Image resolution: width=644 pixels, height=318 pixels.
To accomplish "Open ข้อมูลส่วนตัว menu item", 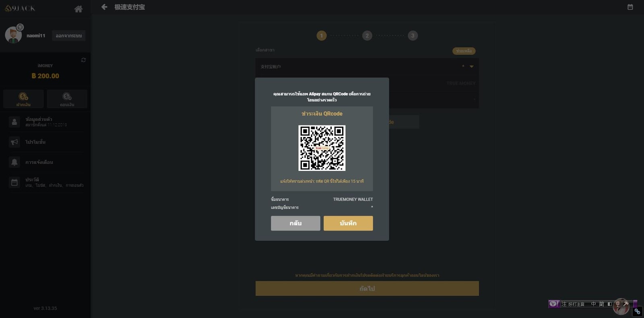I will pyautogui.click(x=46, y=122).
